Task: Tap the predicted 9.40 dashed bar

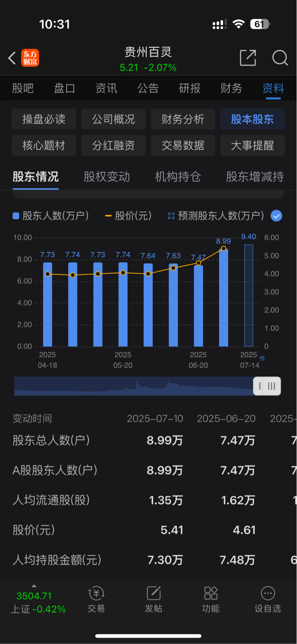Action: pos(249,295)
